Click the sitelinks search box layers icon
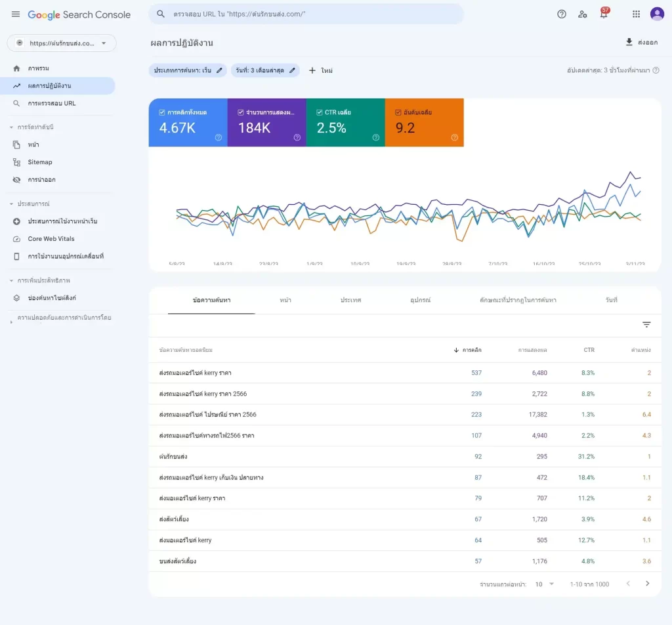The height and width of the screenshot is (625, 672). (x=16, y=298)
